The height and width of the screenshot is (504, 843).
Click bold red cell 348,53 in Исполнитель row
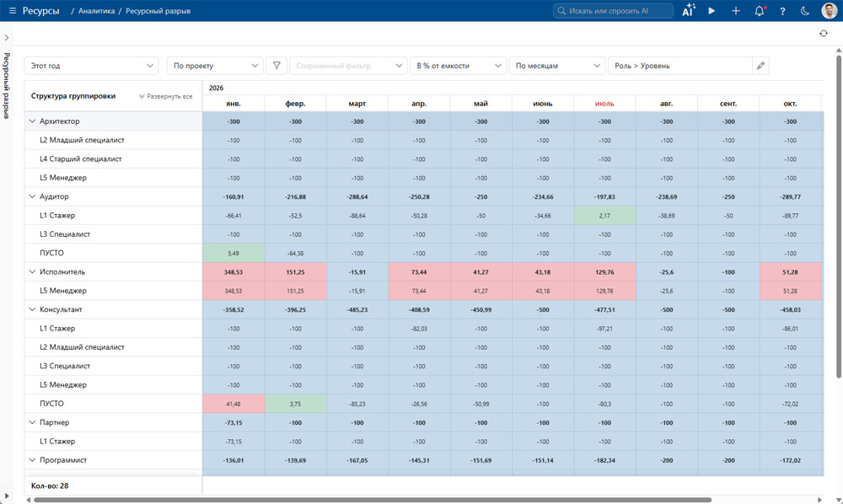[x=234, y=272]
